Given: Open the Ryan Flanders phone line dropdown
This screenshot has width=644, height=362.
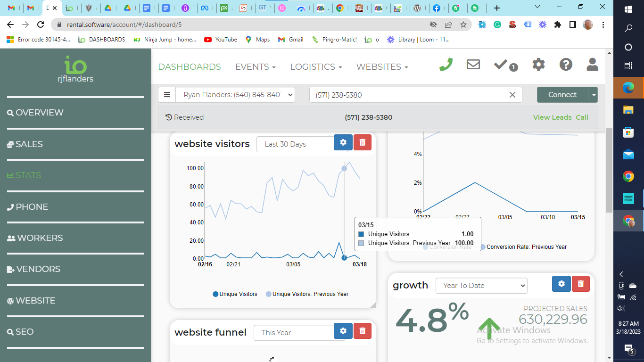Looking at the screenshot, I should [235, 95].
